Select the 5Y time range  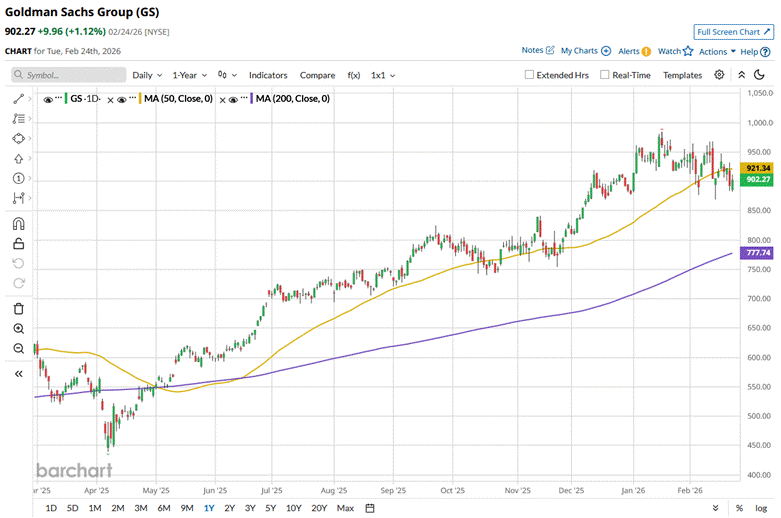pyautogui.click(x=271, y=508)
